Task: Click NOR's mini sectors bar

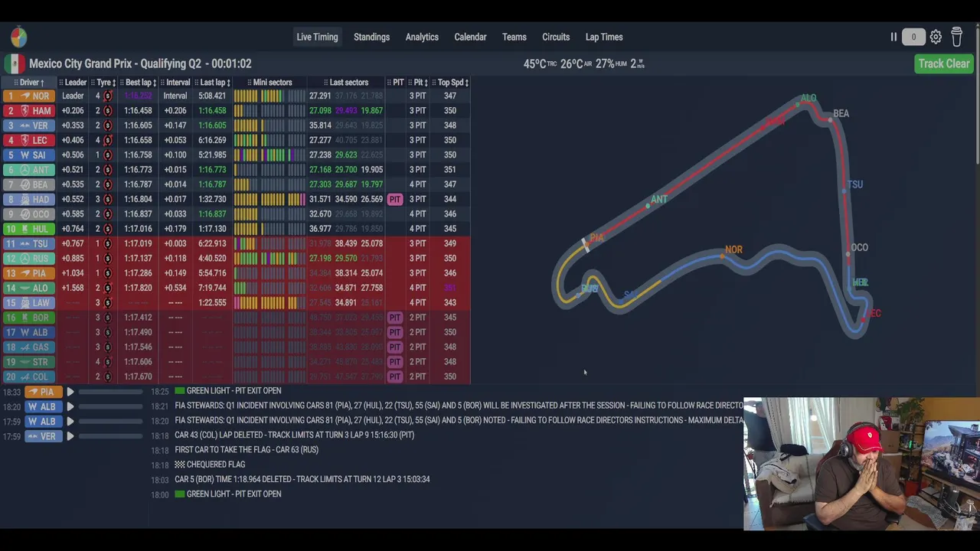Action: pyautogui.click(x=269, y=96)
